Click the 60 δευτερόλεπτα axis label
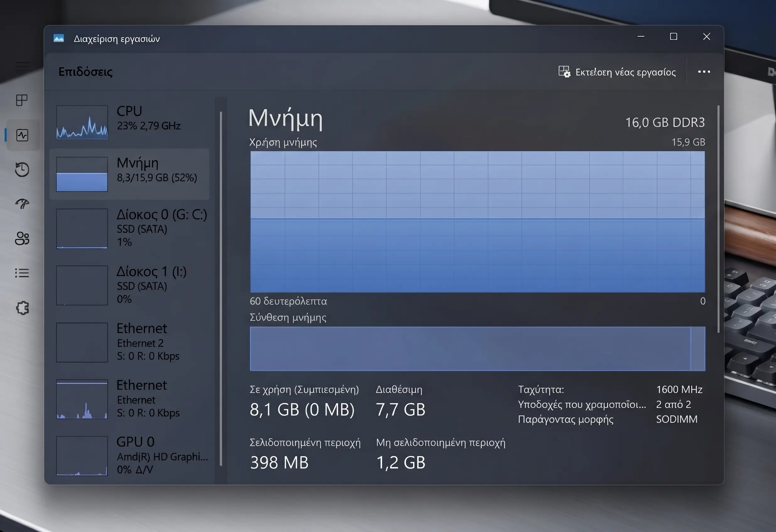776x532 pixels. coord(288,301)
